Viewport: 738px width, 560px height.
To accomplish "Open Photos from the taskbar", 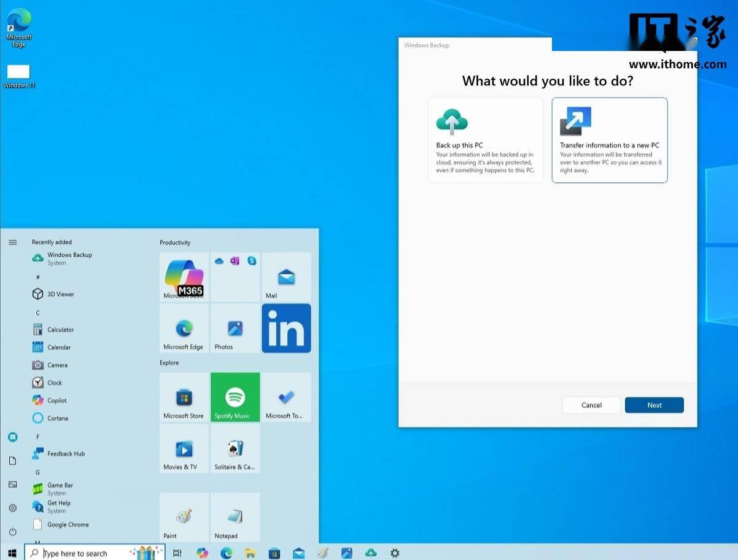I will (346, 553).
